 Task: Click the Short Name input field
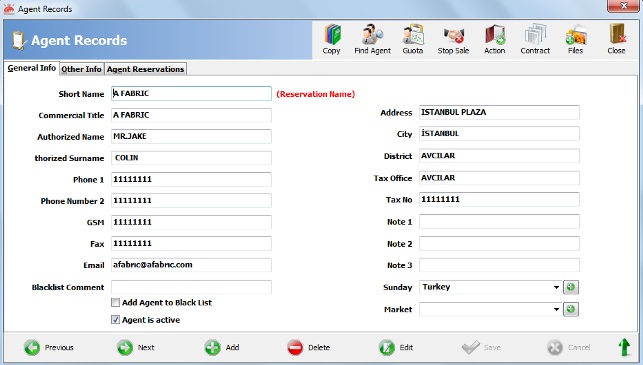click(191, 94)
